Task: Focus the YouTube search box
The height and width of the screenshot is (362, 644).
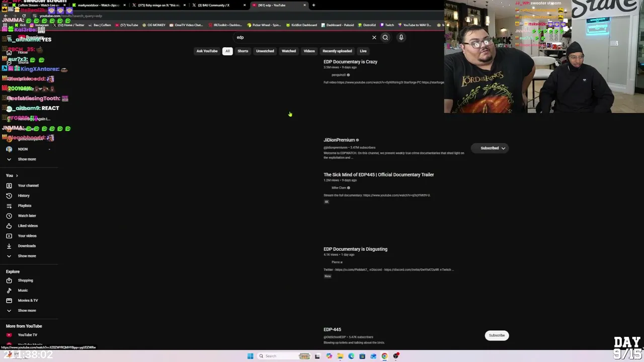Action: [x=302, y=37]
